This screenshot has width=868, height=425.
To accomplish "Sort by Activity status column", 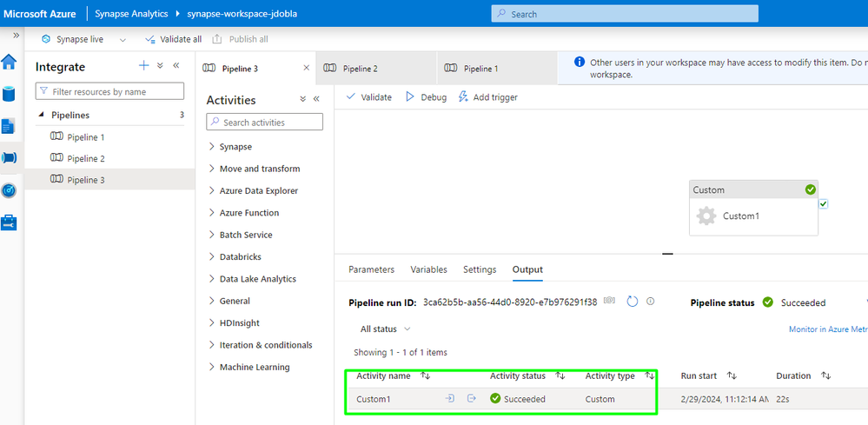I will pos(560,375).
